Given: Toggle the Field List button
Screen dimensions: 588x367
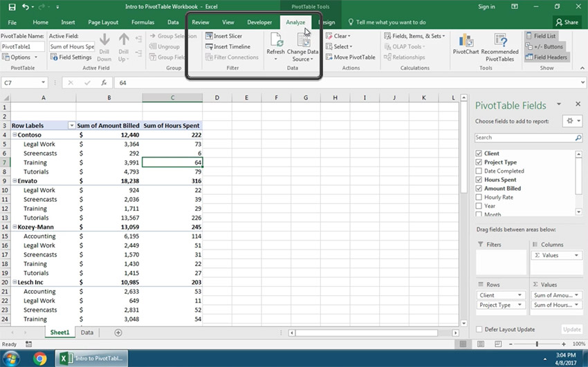Looking at the screenshot, I should (x=541, y=36).
